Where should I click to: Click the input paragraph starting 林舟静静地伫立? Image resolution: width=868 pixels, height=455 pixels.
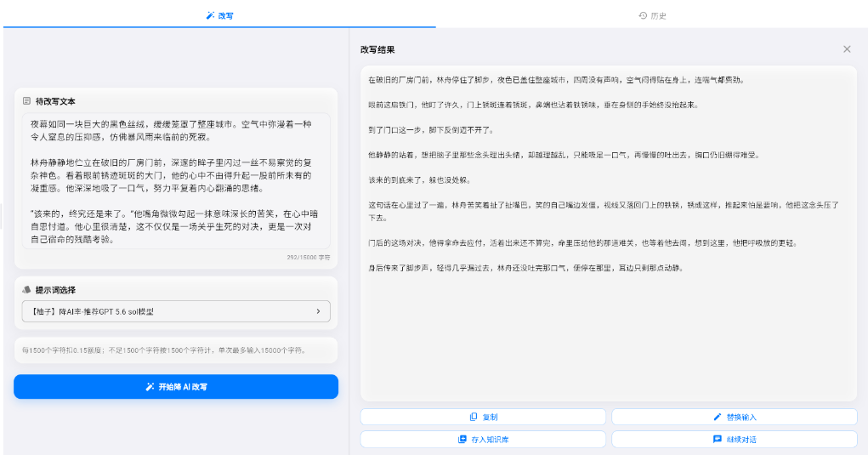pyautogui.click(x=171, y=175)
